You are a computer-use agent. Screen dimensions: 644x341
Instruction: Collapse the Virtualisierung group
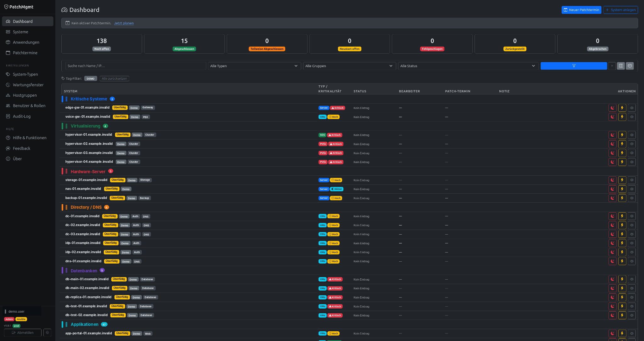86,126
